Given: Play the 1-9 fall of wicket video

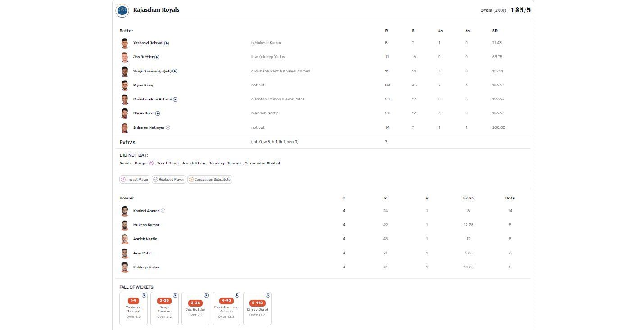Looking at the screenshot, I should (x=144, y=295).
